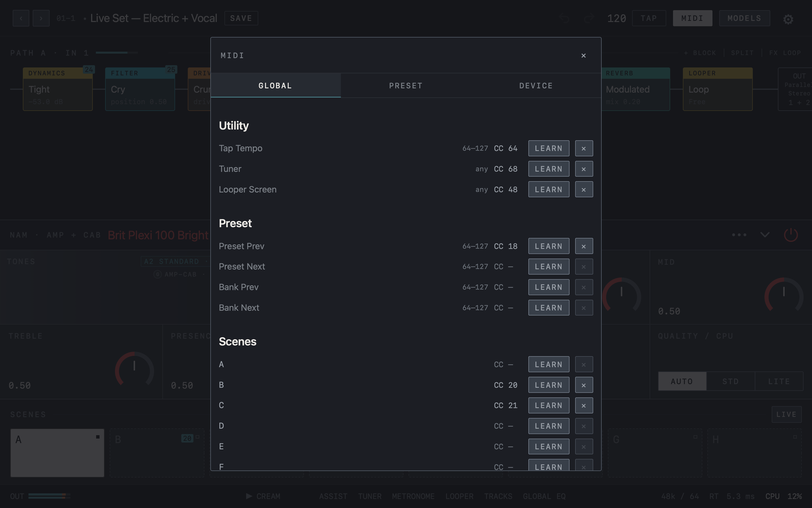Screen dimensions: 812x508
Task: Start MIDI learn for Preset Next
Action: tap(549, 267)
